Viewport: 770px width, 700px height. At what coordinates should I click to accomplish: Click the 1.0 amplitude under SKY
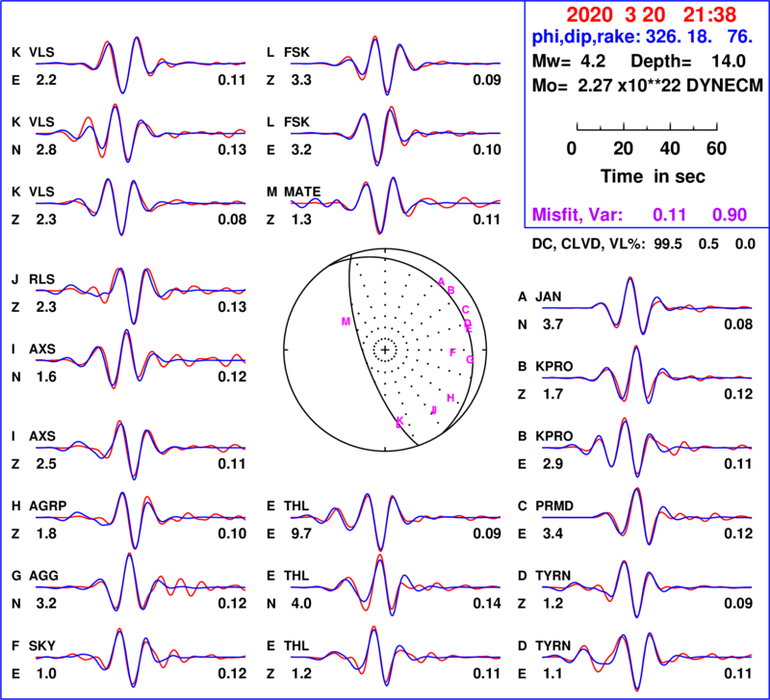click(46, 673)
